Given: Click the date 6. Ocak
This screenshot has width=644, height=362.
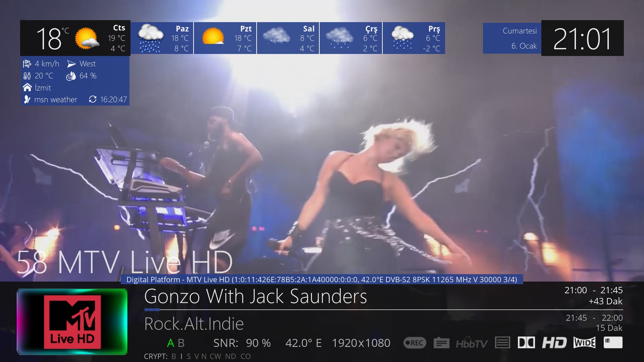Looking at the screenshot, I should pyautogui.click(x=524, y=46).
